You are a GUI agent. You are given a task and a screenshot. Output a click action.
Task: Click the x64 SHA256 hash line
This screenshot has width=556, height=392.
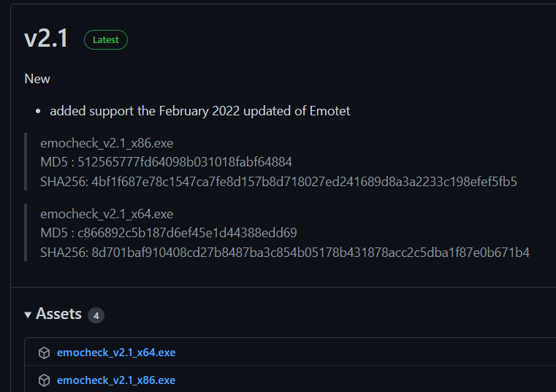(x=285, y=253)
